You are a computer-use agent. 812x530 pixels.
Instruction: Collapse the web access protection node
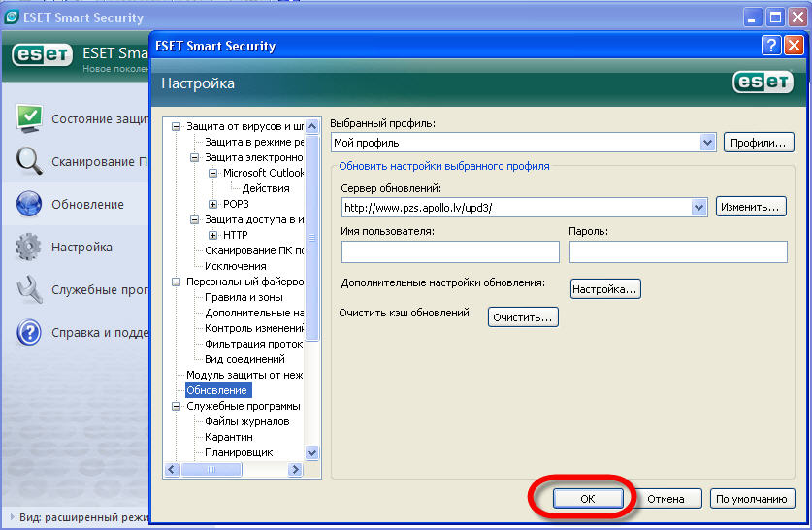tap(194, 219)
